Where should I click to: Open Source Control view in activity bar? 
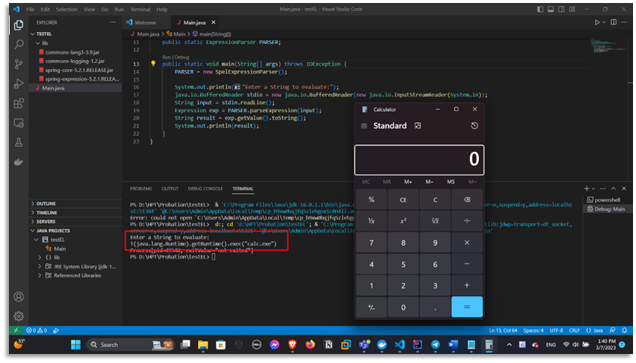click(19, 64)
